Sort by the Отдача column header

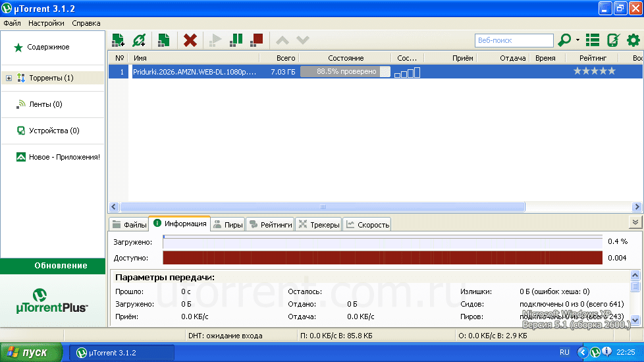click(503, 58)
